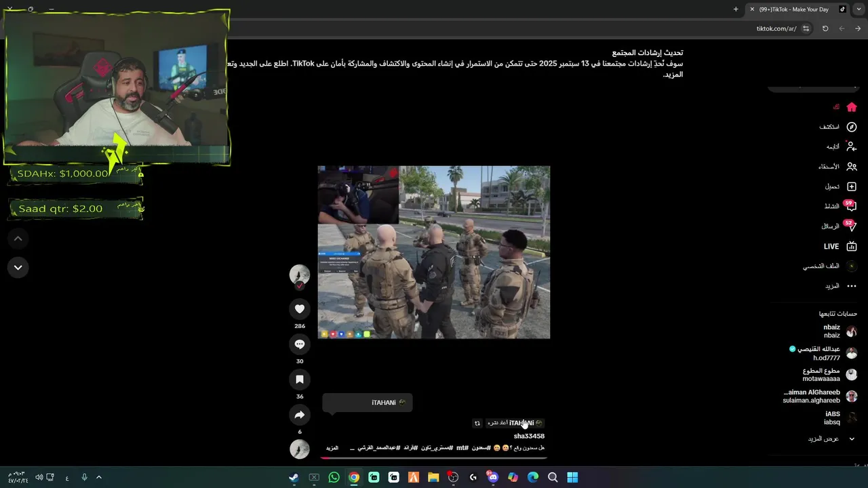Open Messages icon with 52 badge
This screenshot has height=488, width=868.
point(851,226)
